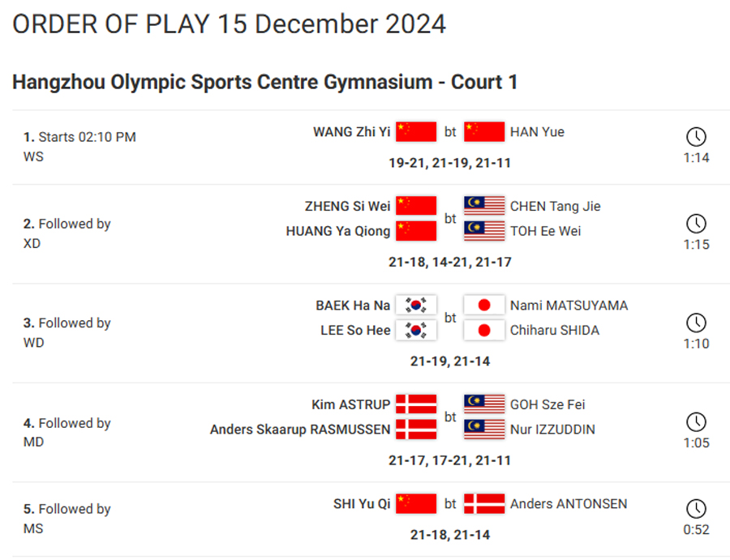Click Denmark flag beside Anders ANTONSEN
730x560 pixels.
click(x=484, y=504)
